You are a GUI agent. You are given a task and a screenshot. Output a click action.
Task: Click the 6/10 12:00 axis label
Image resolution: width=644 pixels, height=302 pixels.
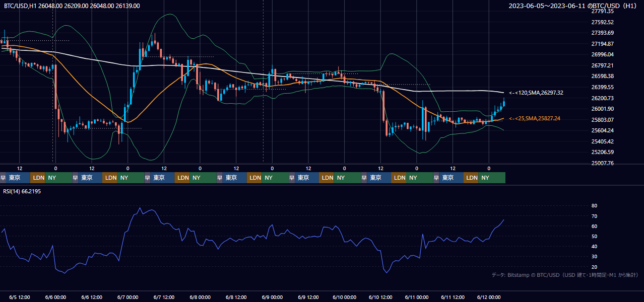click(x=381, y=297)
